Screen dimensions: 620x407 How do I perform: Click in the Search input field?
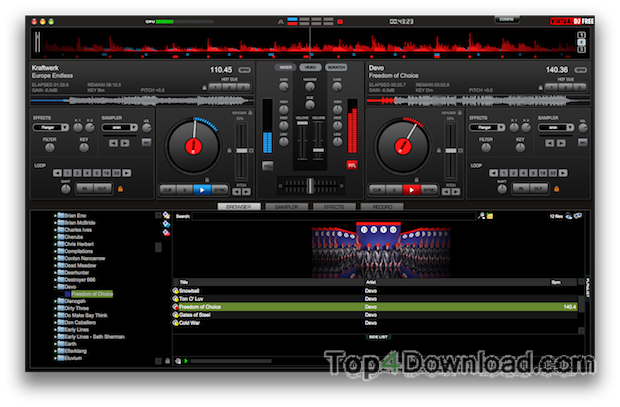tap(333, 216)
